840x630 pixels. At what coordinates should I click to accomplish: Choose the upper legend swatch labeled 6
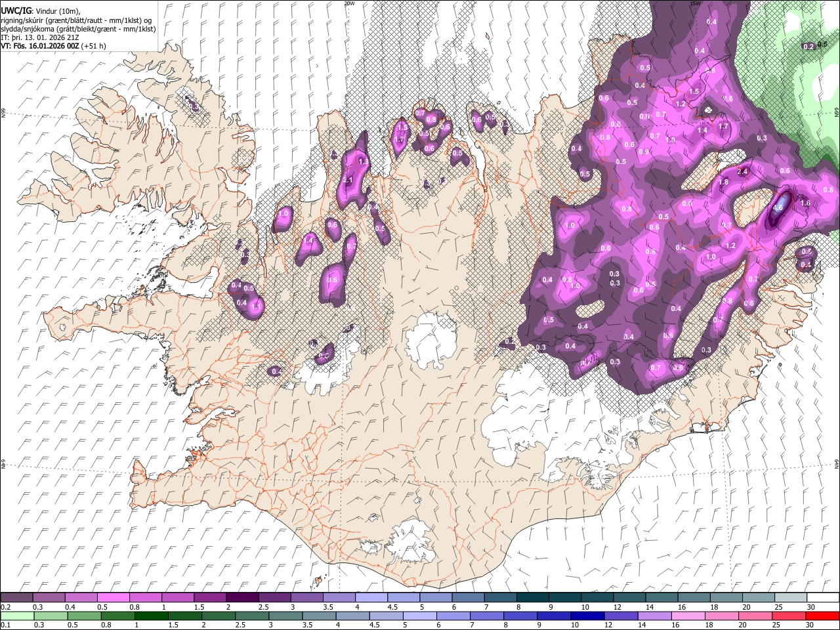468,597
